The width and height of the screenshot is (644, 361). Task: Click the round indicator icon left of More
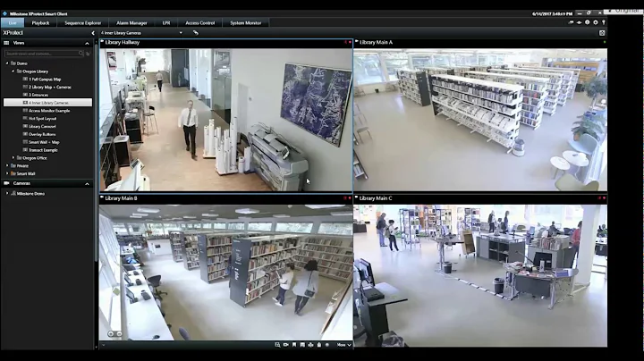click(327, 345)
